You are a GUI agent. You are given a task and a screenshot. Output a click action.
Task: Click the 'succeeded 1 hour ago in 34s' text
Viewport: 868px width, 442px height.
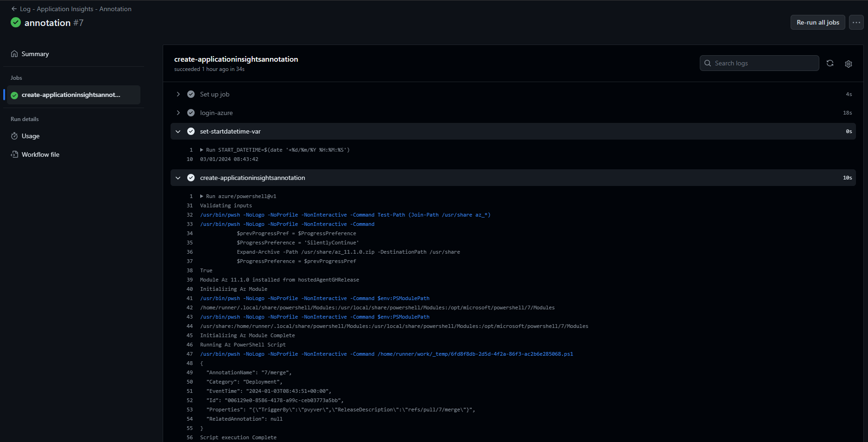coord(209,69)
